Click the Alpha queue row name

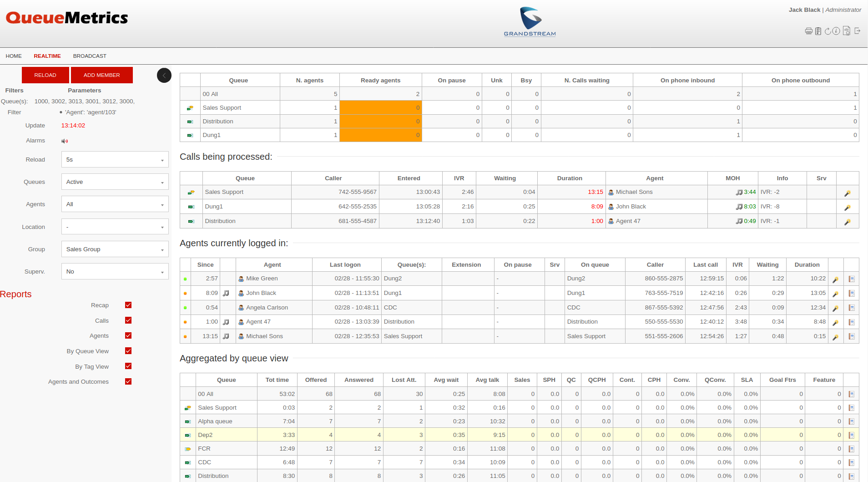click(215, 421)
